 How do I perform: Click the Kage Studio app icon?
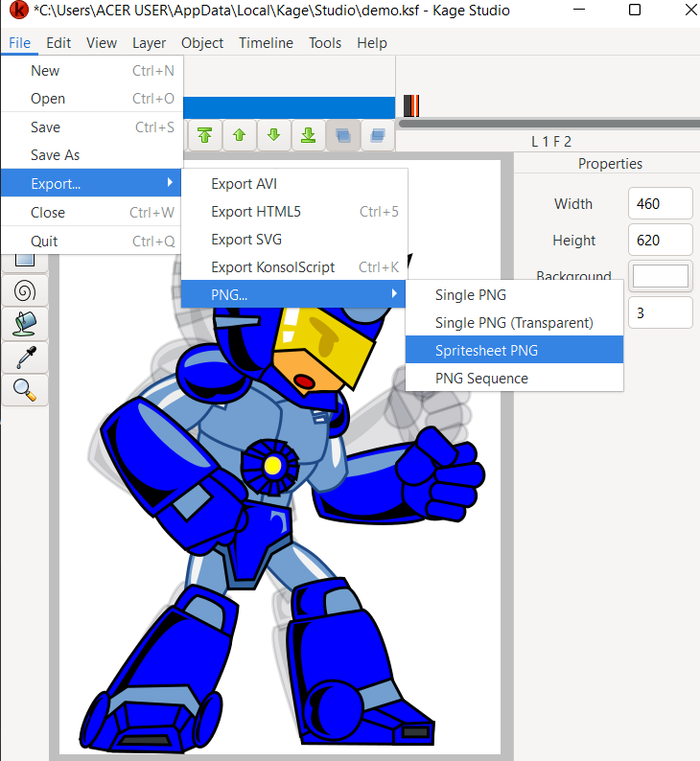point(18,11)
